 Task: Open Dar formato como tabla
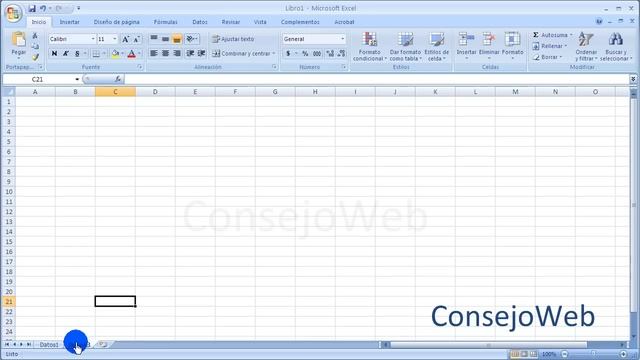[405, 47]
